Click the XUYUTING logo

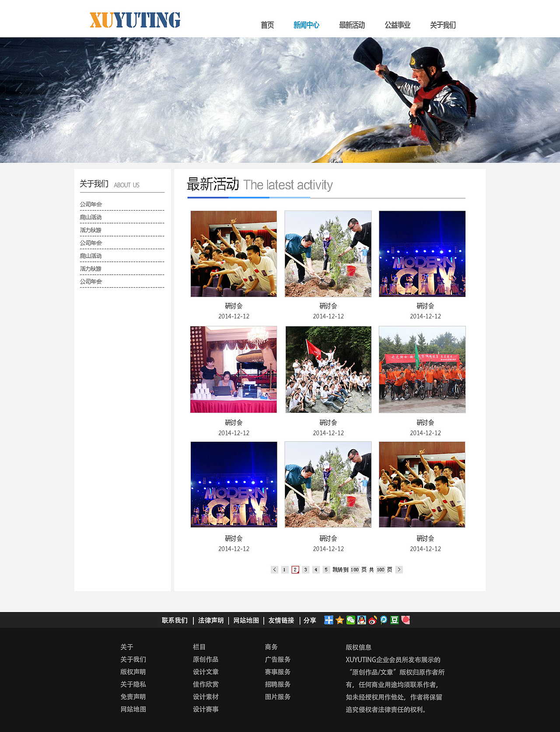[x=135, y=20]
